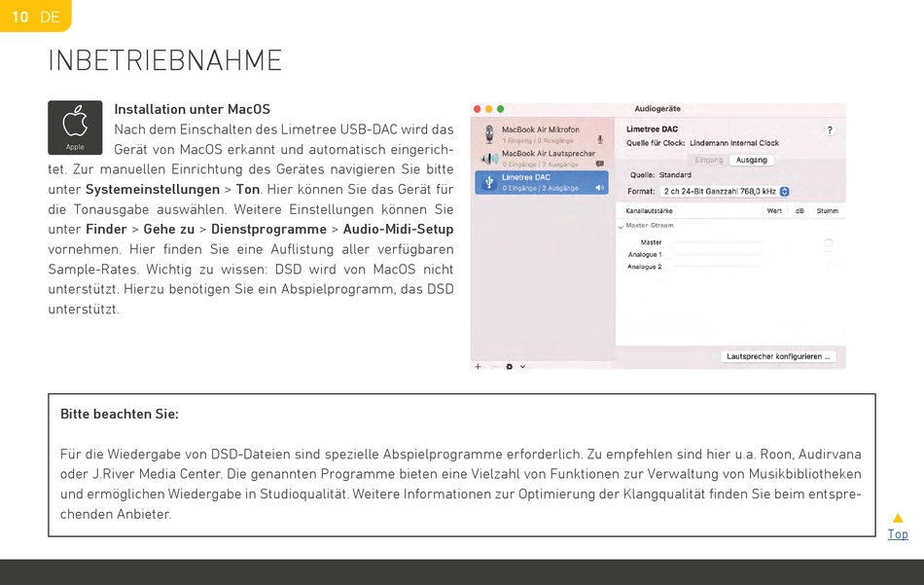Viewport: 924px width, 585px height.
Task: Click the Format stepper arrows
Action: (x=784, y=192)
